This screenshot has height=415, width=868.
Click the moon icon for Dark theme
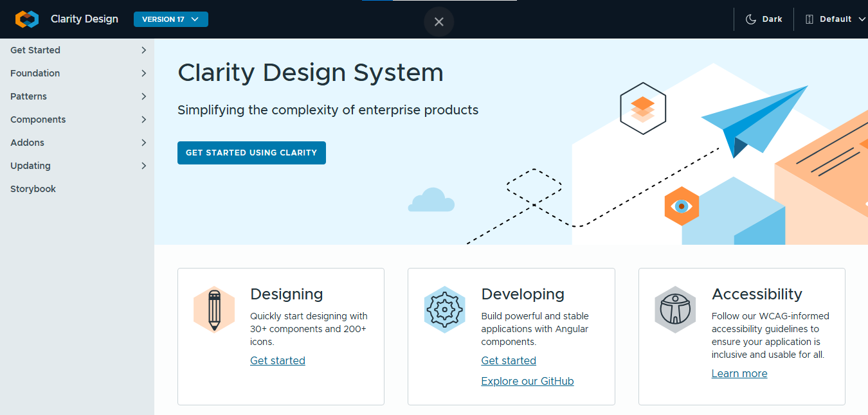(x=750, y=19)
